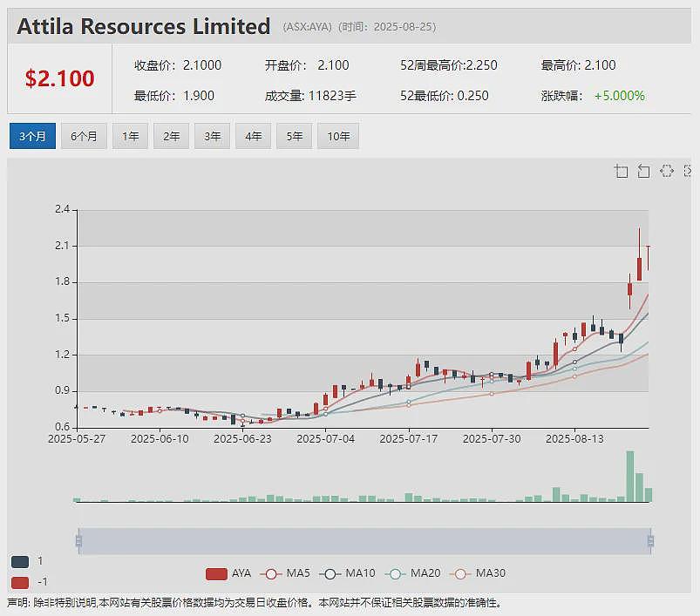Click the cut-off rightmost toolbox icon

(688, 171)
